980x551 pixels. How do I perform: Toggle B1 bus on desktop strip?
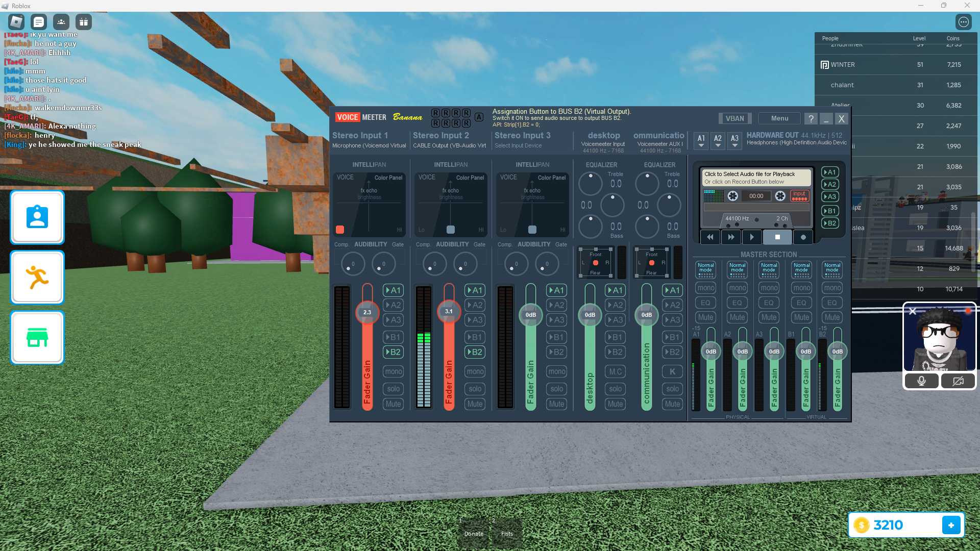(x=616, y=337)
